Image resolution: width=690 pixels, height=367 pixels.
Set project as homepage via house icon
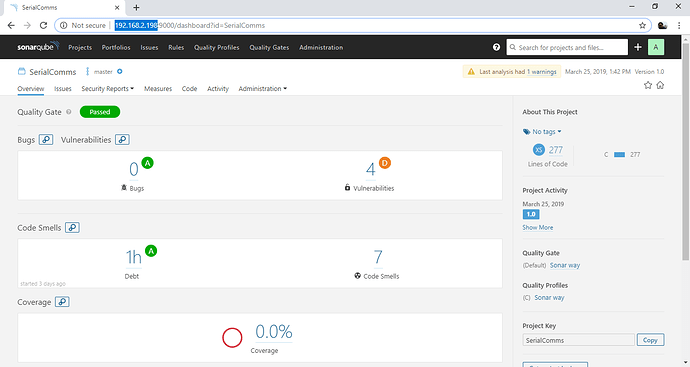point(660,85)
